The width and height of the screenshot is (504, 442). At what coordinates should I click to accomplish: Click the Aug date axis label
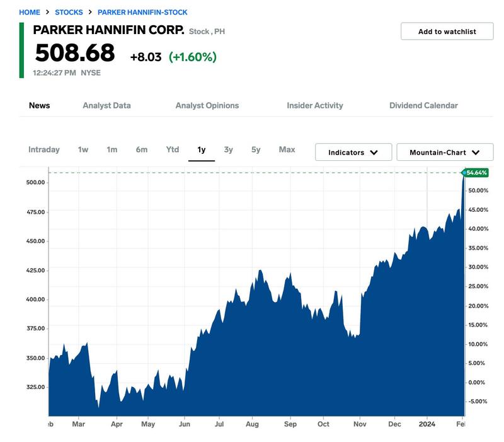pyautogui.click(x=252, y=424)
